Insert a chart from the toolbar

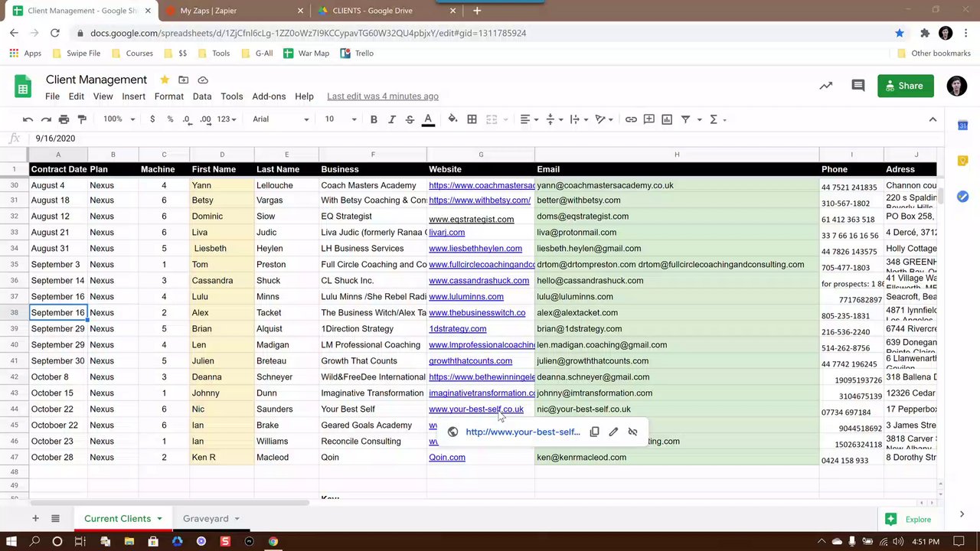click(667, 119)
